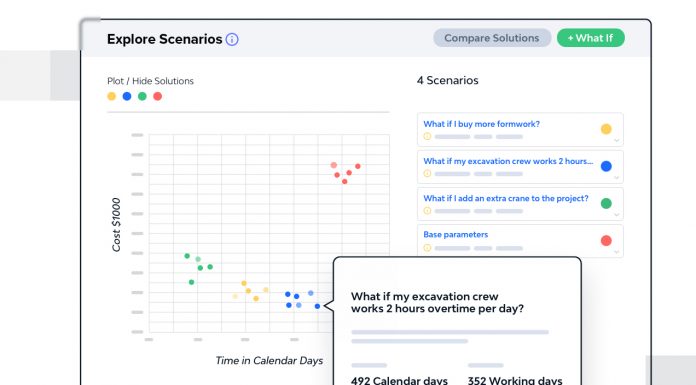The image size is (696, 385).
Task: Expand the Base parameters scenario chevron
Action: [x=617, y=252]
